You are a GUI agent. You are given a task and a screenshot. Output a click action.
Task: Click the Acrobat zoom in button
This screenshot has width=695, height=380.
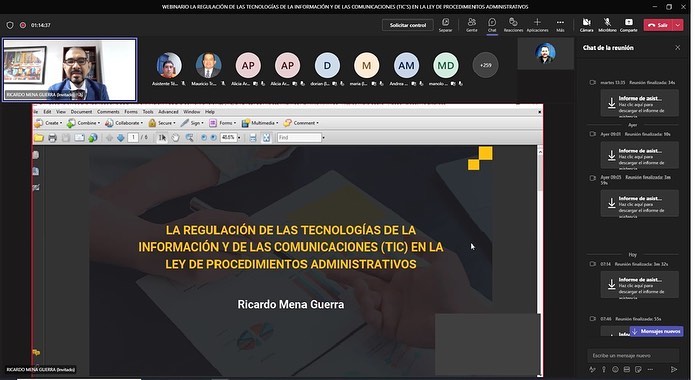[214, 138]
